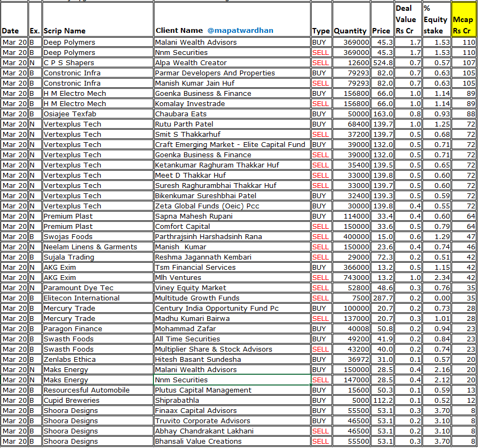Image resolution: width=478 pixels, height=448 pixels.
Task: Click the 'Rutu Parth Patel' client cell
Action: [x=232, y=124]
